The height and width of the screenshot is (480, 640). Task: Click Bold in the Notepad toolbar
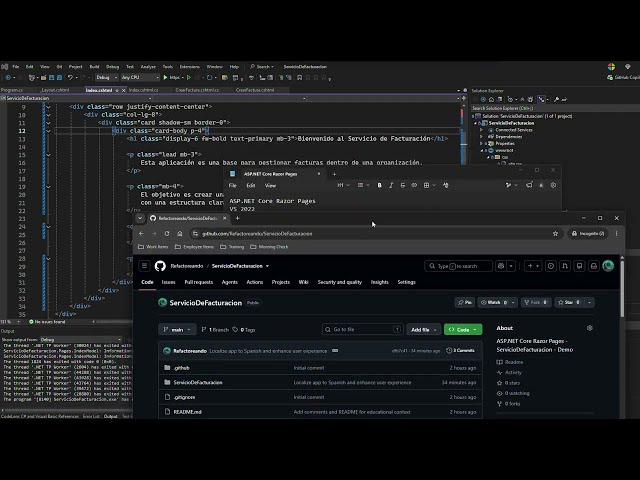(x=379, y=185)
